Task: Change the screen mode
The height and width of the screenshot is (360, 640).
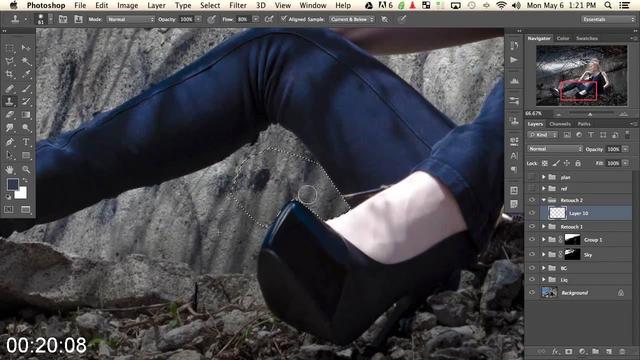Action: click(26, 209)
